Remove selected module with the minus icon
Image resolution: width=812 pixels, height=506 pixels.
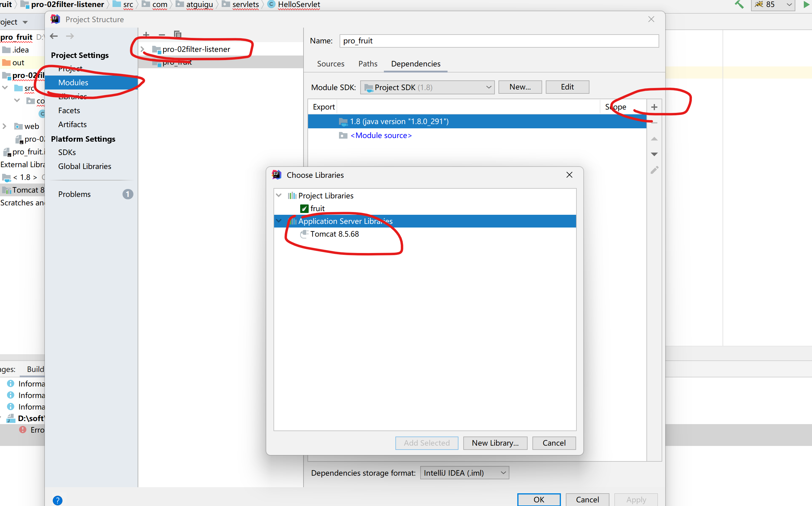[162, 35]
